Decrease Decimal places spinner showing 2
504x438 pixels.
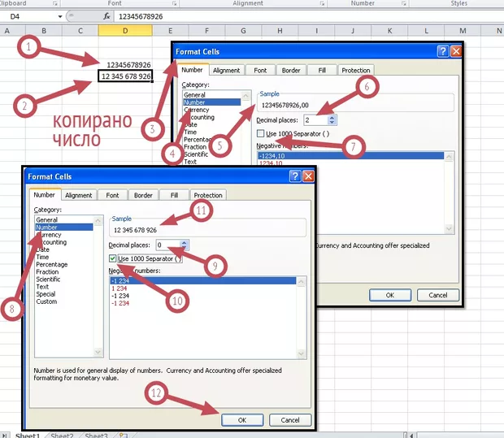pos(332,123)
